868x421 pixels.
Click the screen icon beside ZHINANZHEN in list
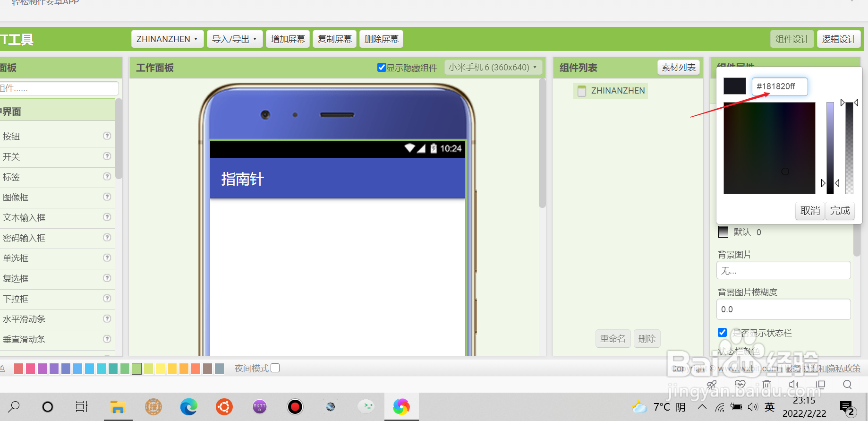pyautogui.click(x=582, y=91)
